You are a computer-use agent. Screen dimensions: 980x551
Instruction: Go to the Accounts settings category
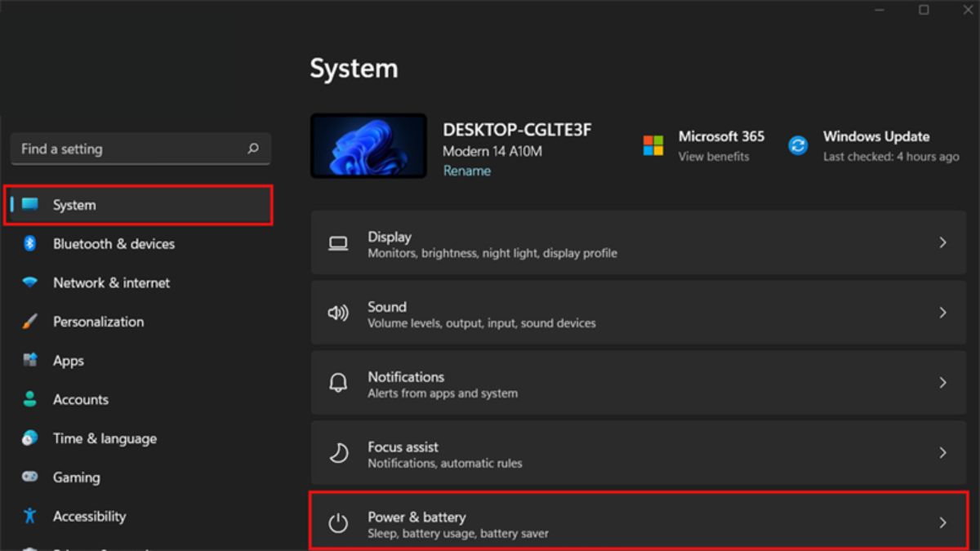tap(80, 399)
